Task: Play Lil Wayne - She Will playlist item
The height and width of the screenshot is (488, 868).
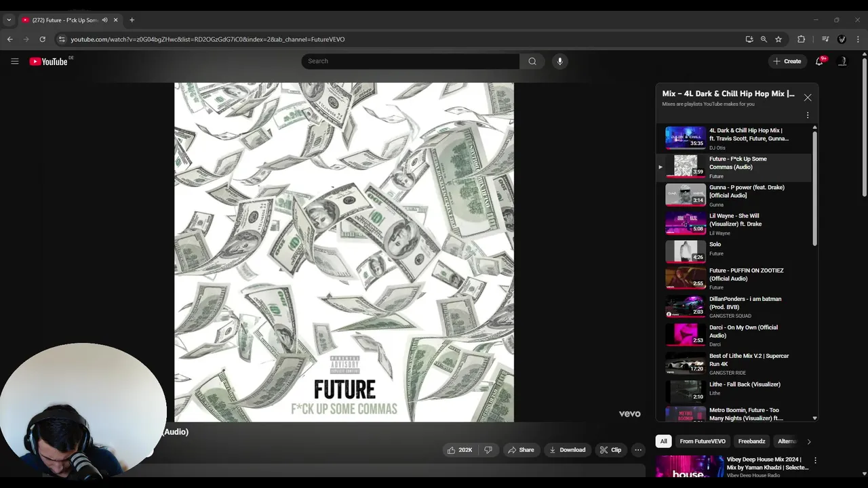Action: tap(734, 224)
